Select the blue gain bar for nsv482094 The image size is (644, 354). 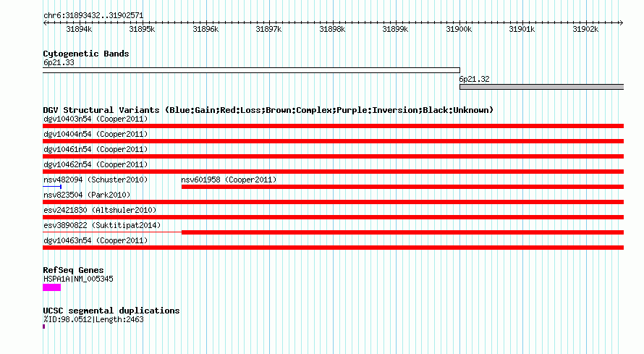click(52, 187)
